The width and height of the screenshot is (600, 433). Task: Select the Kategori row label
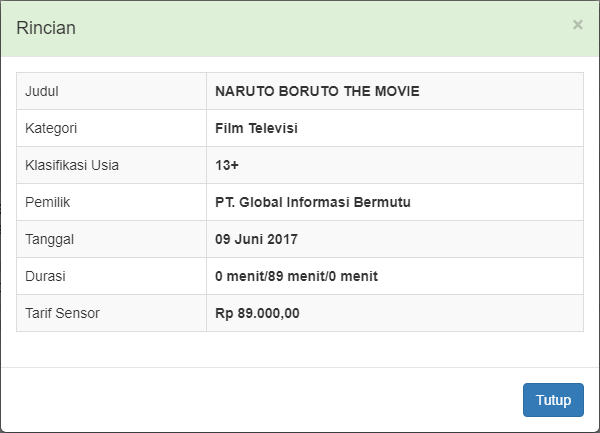[x=52, y=128]
